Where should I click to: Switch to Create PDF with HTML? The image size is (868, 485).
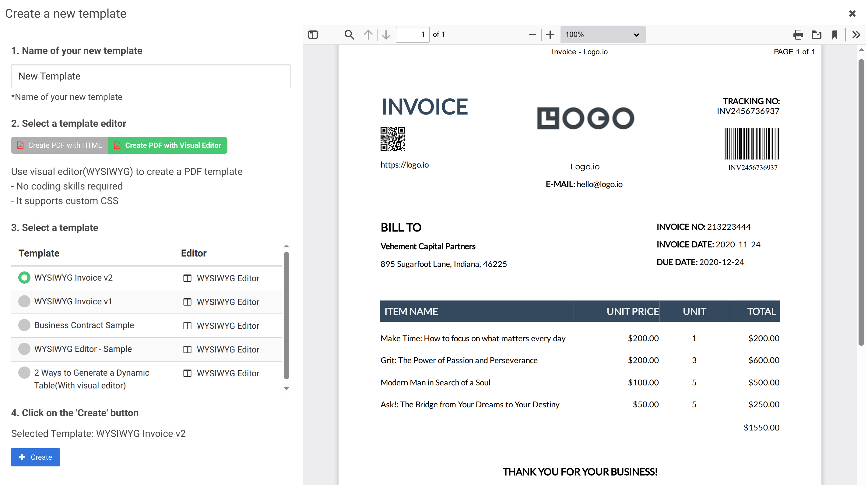[x=59, y=145]
